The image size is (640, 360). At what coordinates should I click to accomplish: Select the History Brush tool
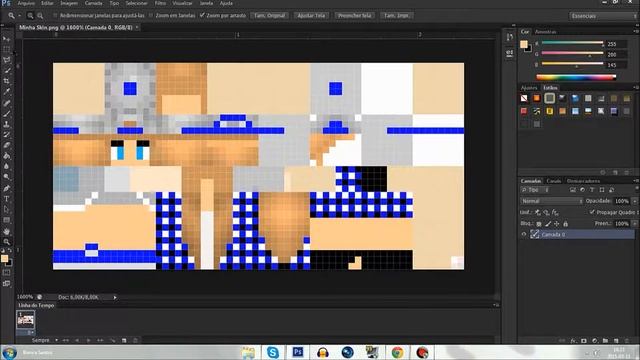[7, 135]
